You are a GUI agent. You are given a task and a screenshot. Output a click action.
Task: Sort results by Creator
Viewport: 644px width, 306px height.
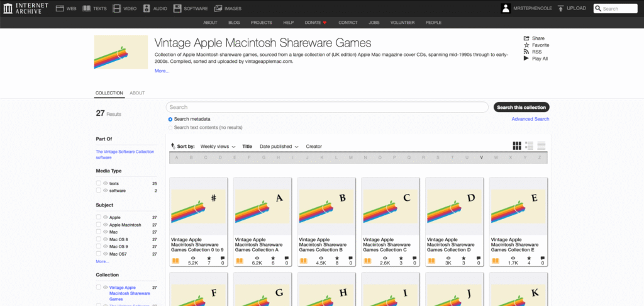[314, 147]
